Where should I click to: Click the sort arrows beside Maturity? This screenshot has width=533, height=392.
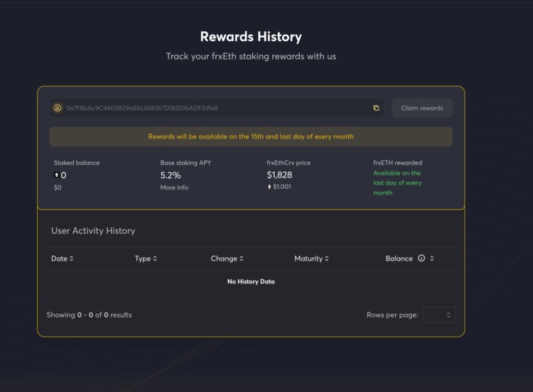[x=327, y=258]
